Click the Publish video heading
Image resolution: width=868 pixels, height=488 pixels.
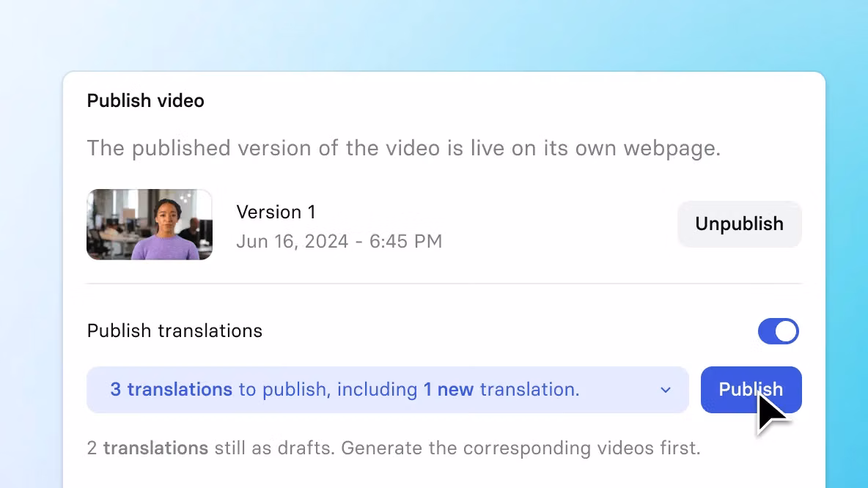click(x=145, y=101)
